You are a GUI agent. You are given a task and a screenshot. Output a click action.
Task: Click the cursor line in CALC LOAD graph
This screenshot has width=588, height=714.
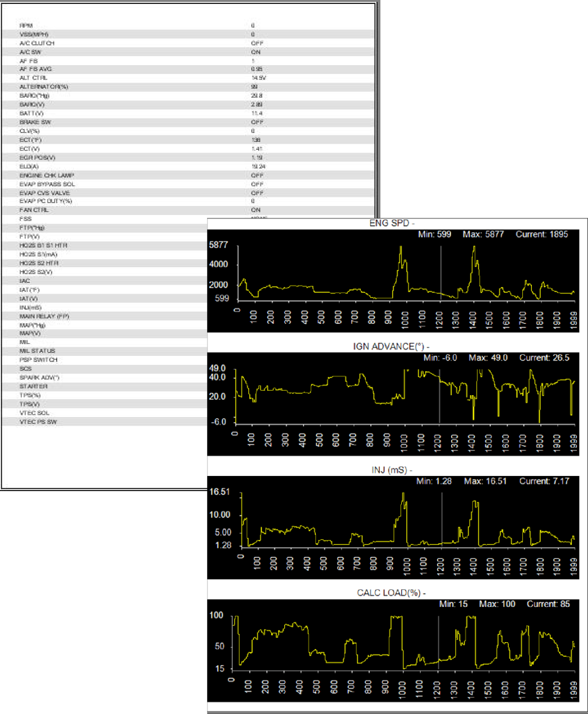coord(438,643)
